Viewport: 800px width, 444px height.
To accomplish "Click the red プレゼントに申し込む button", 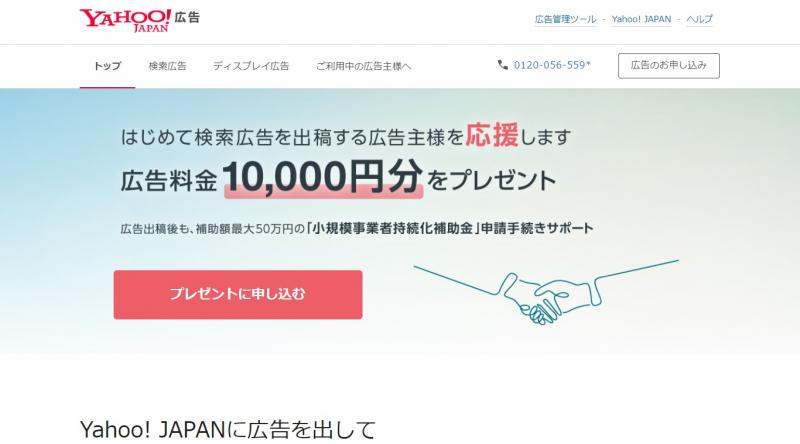I will click(238, 294).
